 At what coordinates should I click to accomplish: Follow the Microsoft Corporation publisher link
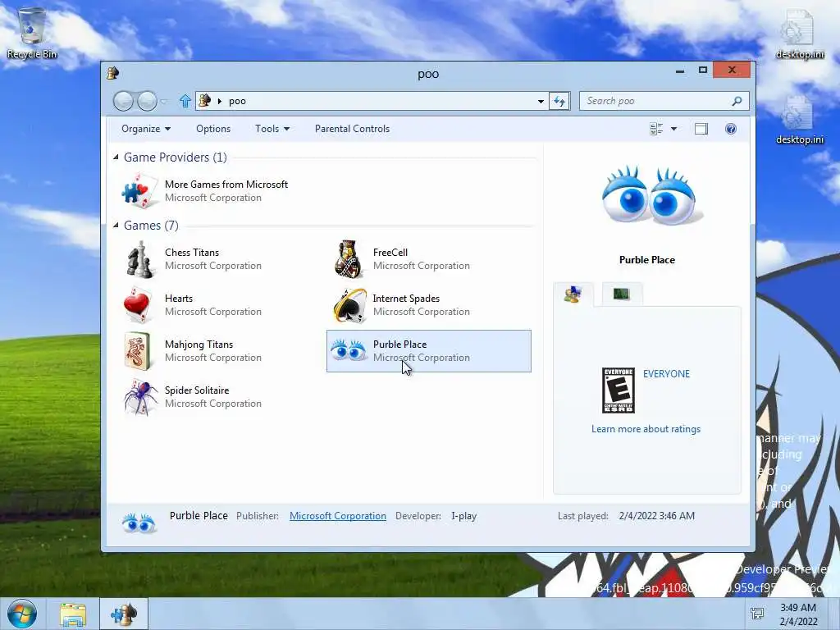[x=337, y=516]
